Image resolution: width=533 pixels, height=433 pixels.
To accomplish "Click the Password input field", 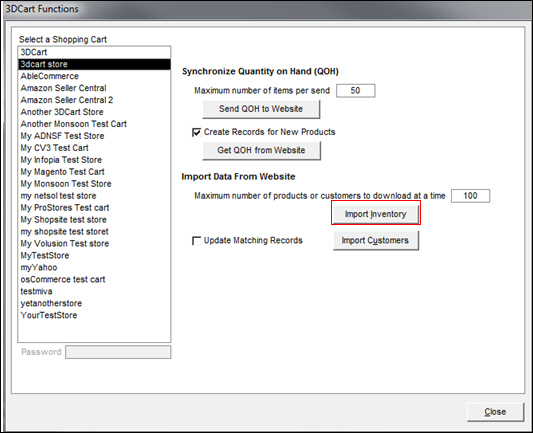I will tap(118, 352).
